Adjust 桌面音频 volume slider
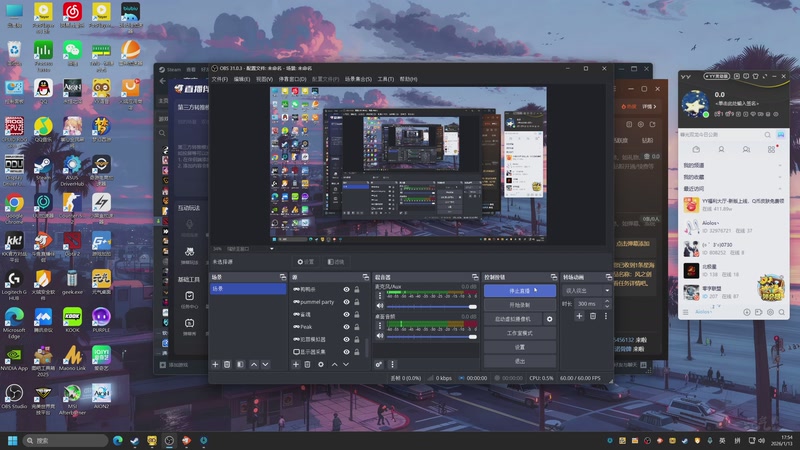 coord(432,336)
